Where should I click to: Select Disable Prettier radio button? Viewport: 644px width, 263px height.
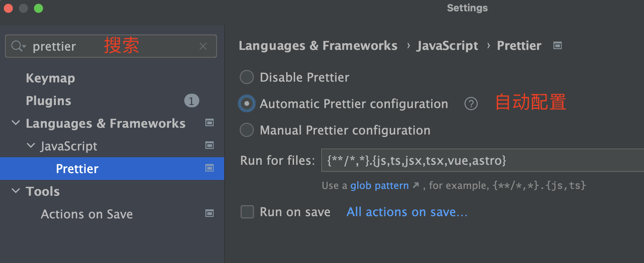pos(247,77)
